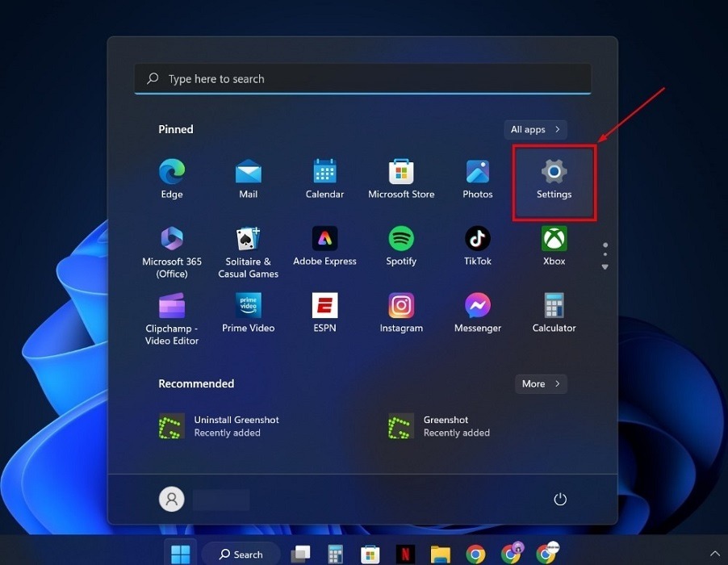Open Windows Search from the taskbar
The width and height of the screenshot is (728, 565).
tap(240, 554)
